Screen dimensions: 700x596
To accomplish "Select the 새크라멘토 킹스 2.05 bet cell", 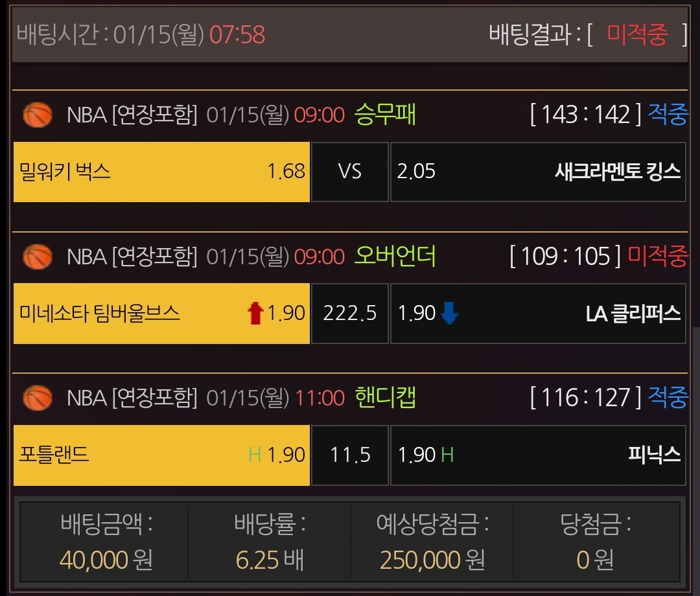I will 538,172.
